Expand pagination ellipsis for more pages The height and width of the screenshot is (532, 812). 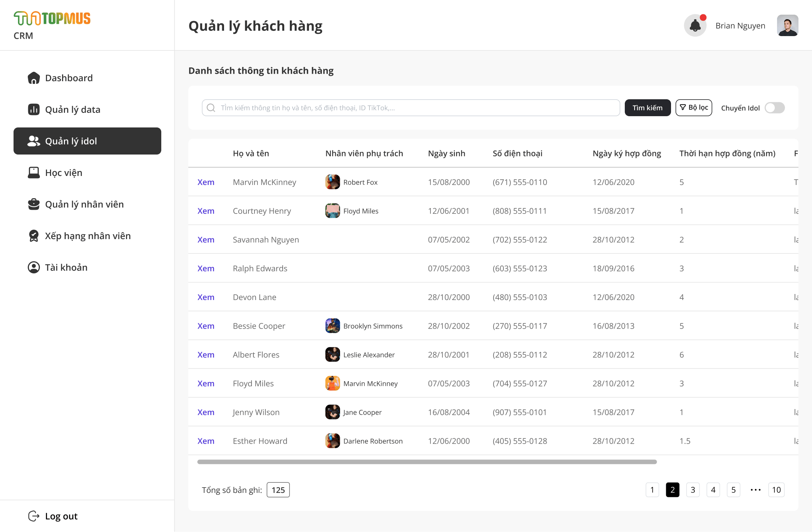point(755,490)
